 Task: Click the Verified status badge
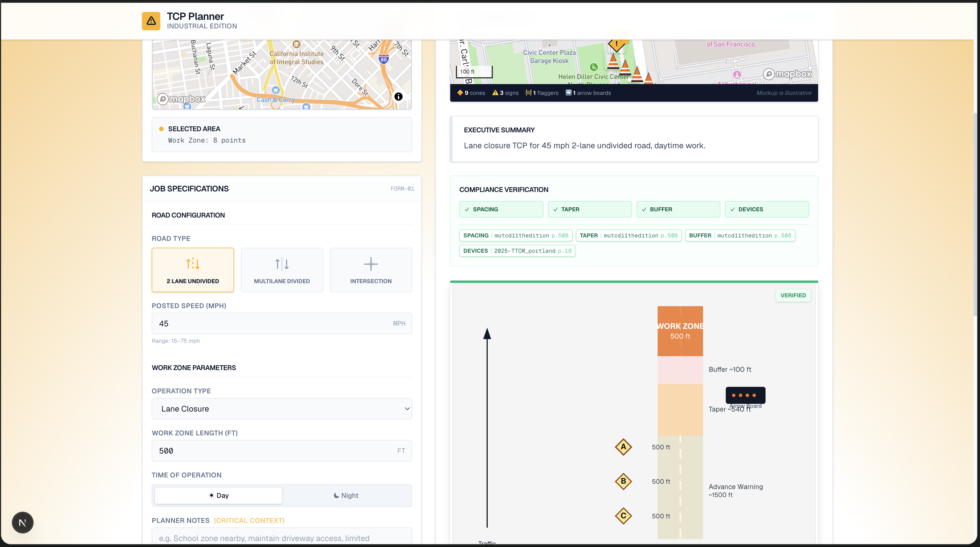click(x=793, y=295)
